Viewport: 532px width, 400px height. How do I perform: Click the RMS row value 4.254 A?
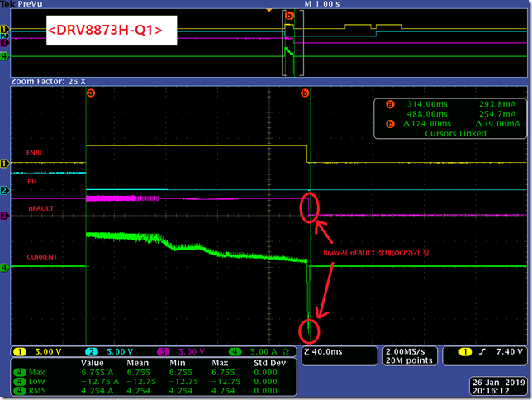(x=97, y=391)
